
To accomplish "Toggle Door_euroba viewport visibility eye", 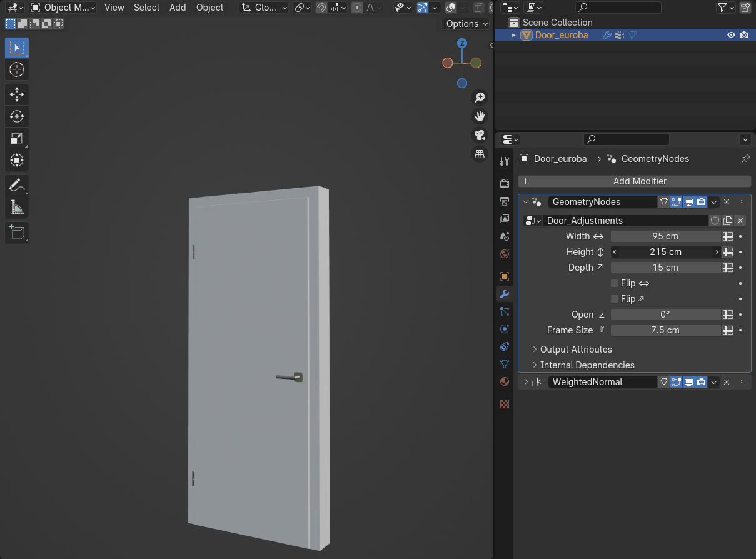I will pos(731,35).
